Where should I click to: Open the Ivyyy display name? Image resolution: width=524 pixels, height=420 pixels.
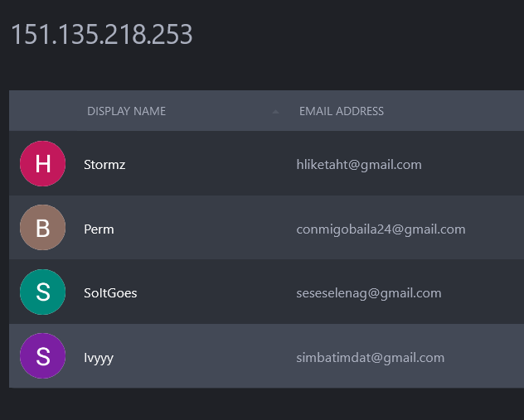(99, 358)
